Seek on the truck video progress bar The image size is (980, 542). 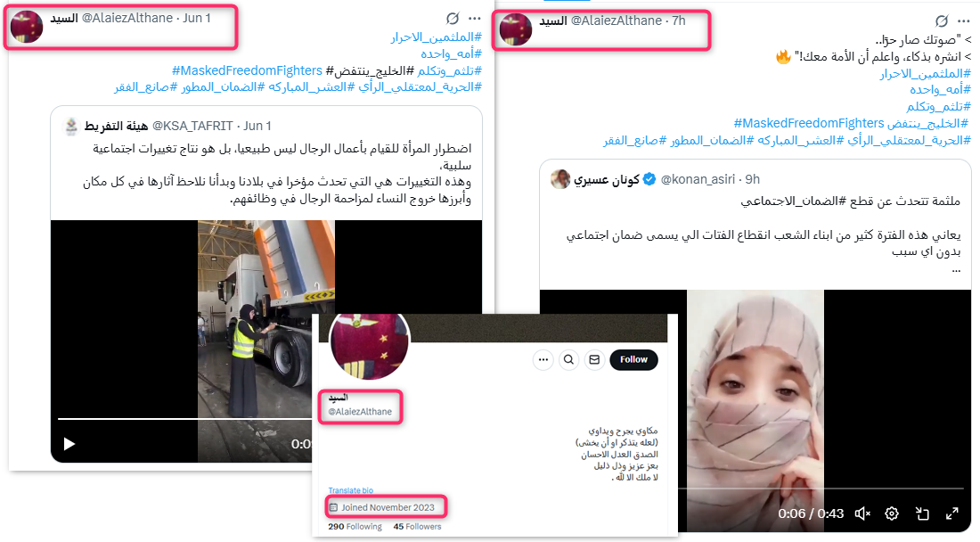click(x=185, y=418)
